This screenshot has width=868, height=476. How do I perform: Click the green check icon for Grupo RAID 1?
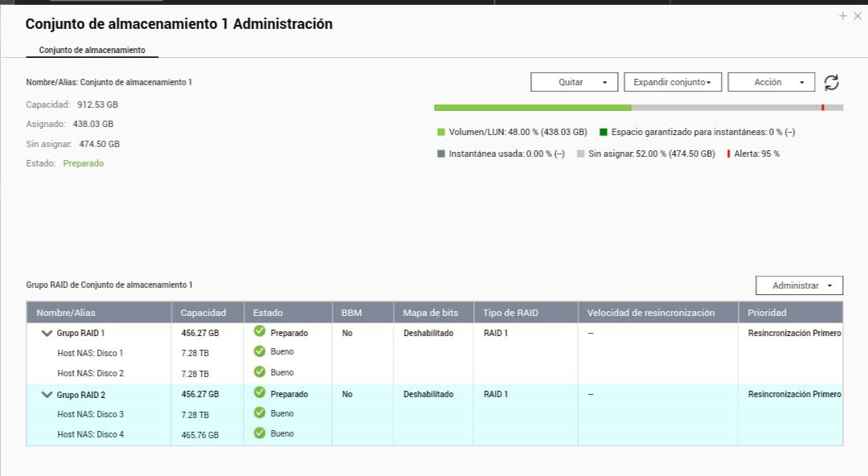click(x=260, y=331)
